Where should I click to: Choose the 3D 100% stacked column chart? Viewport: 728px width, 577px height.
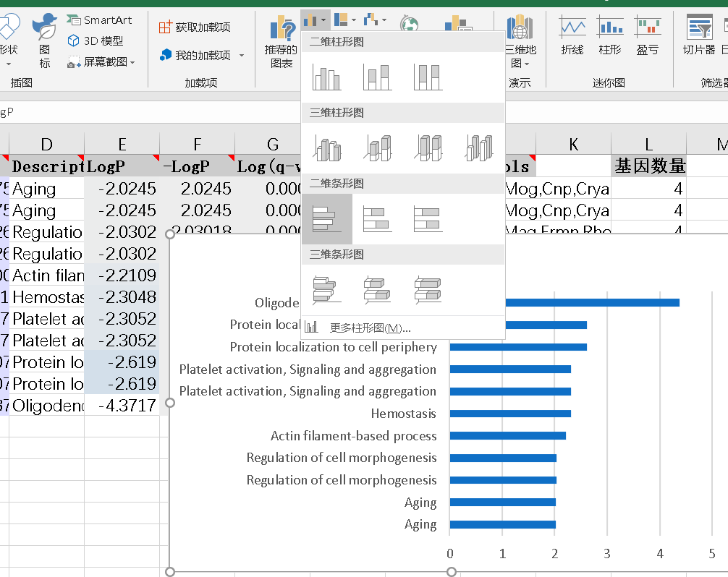click(428, 148)
